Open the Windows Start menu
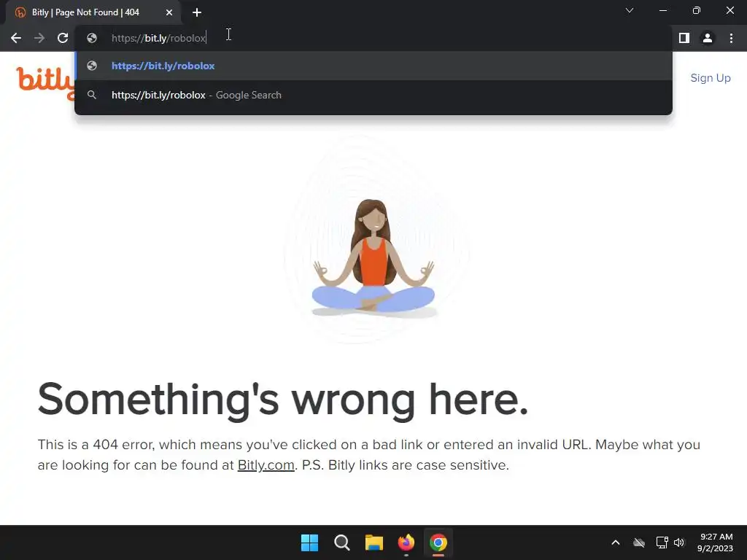 pos(309,542)
